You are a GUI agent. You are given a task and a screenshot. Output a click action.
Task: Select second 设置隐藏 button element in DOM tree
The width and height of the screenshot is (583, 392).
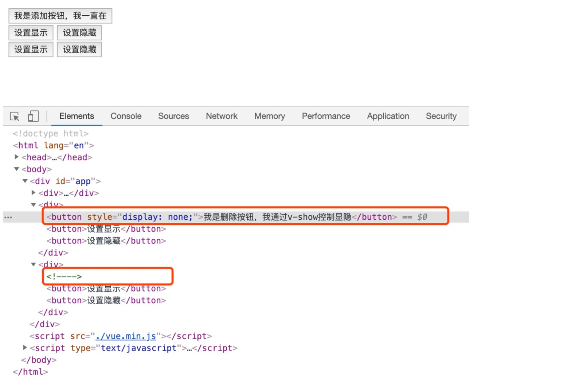click(x=106, y=301)
